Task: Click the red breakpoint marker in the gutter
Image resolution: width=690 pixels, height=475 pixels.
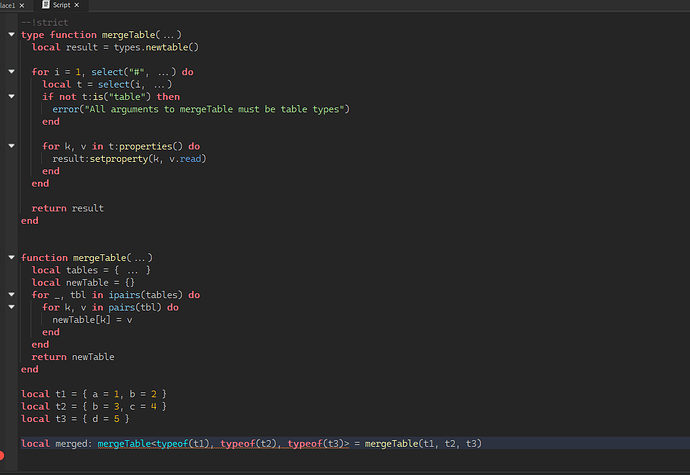Action: click(1, 456)
